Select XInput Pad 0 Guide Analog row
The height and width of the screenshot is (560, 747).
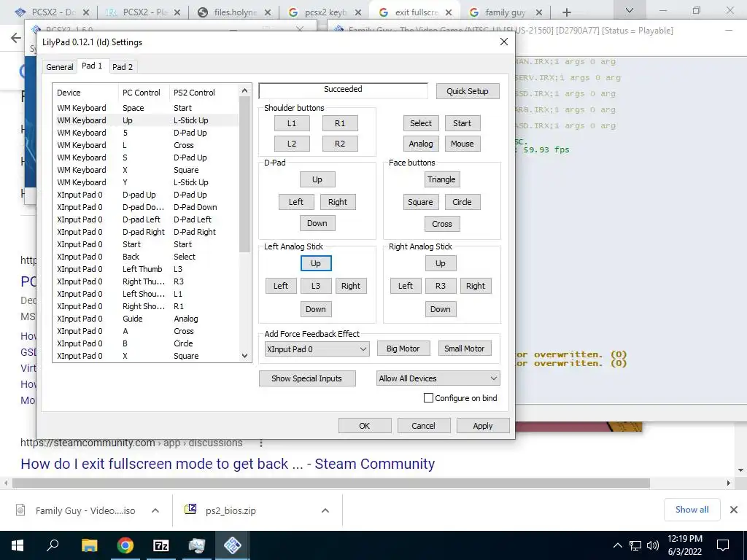(146, 319)
